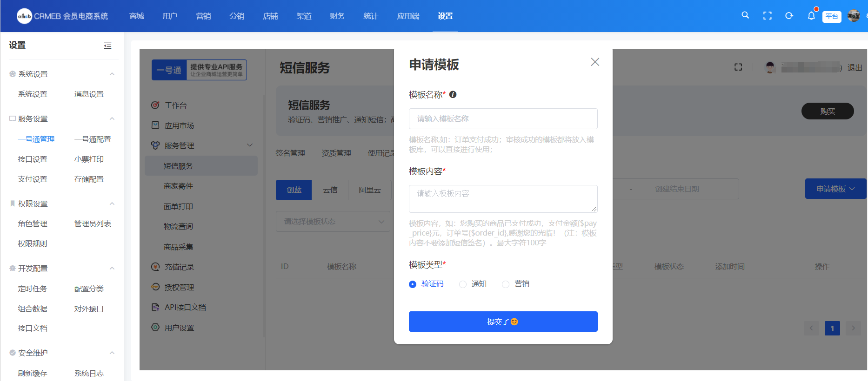Click the 购买 button
Image resolution: width=868 pixels, height=381 pixels.
coord(827,112)
